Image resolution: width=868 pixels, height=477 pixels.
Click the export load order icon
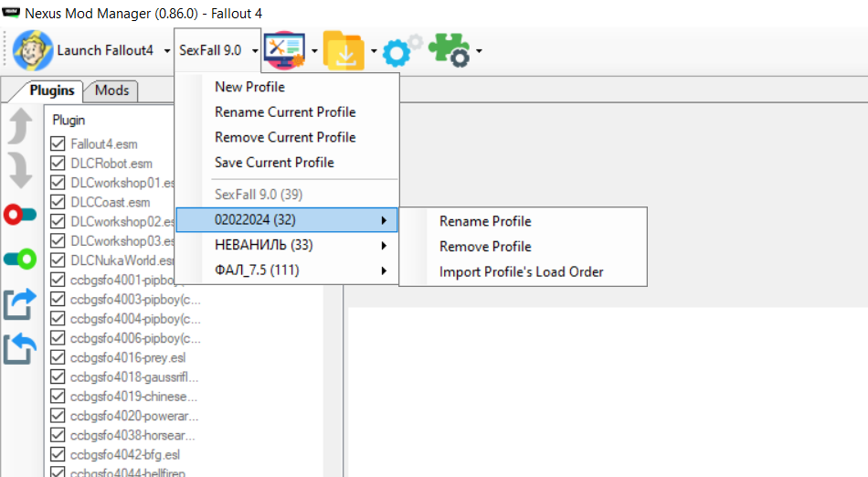pyautogui.click(x=20, y=304)
